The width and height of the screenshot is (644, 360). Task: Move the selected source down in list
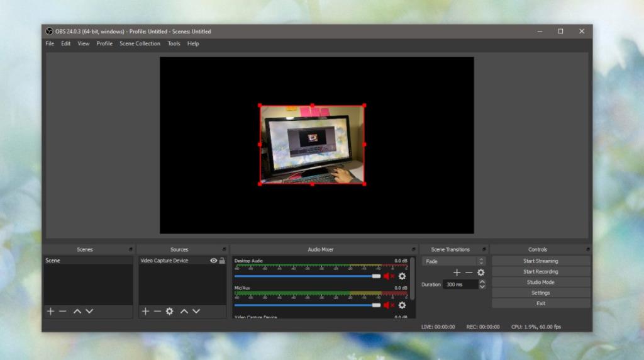coord(196,312)
